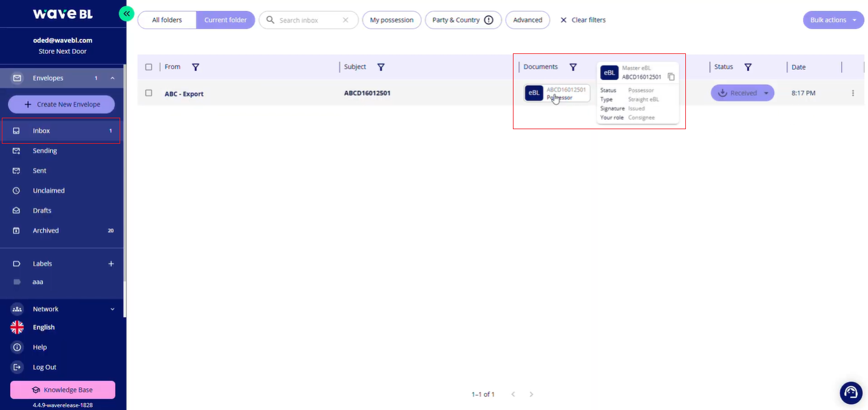
Task: Open the Bulk actions dropdown
Action: [x=833, y=20]
